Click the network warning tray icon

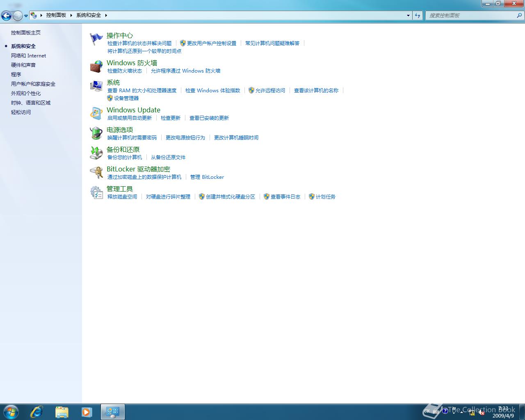click(x=472, y=412)
